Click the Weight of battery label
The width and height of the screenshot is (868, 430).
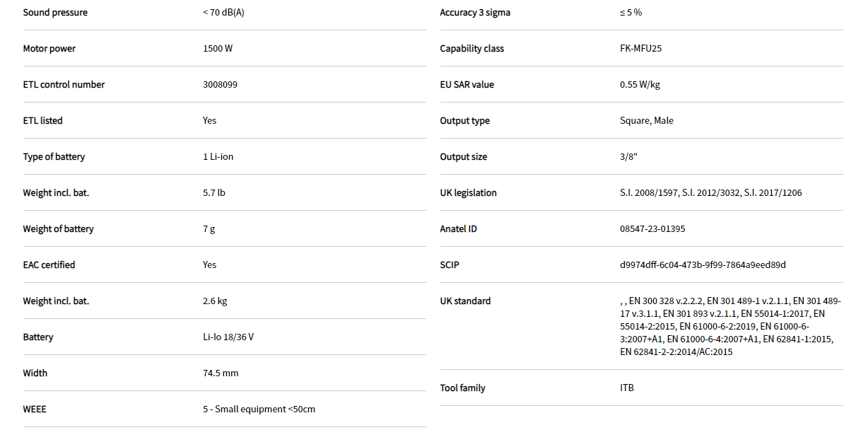coord(58,229)
